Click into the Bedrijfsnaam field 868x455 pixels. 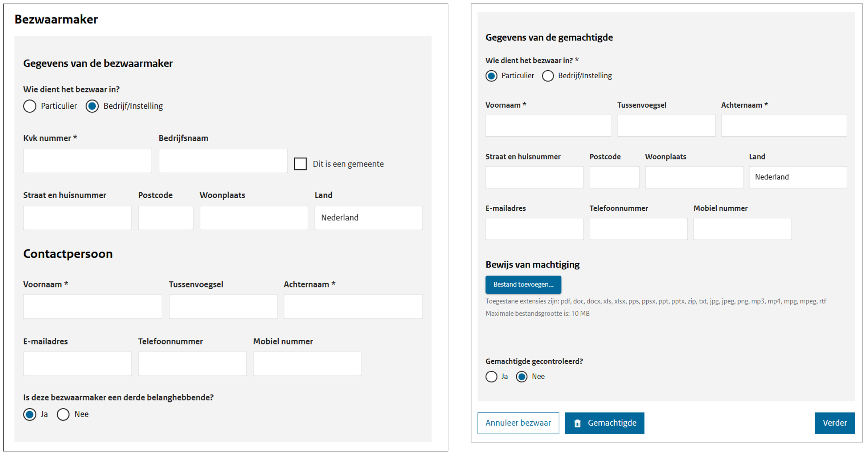(223, 161)
